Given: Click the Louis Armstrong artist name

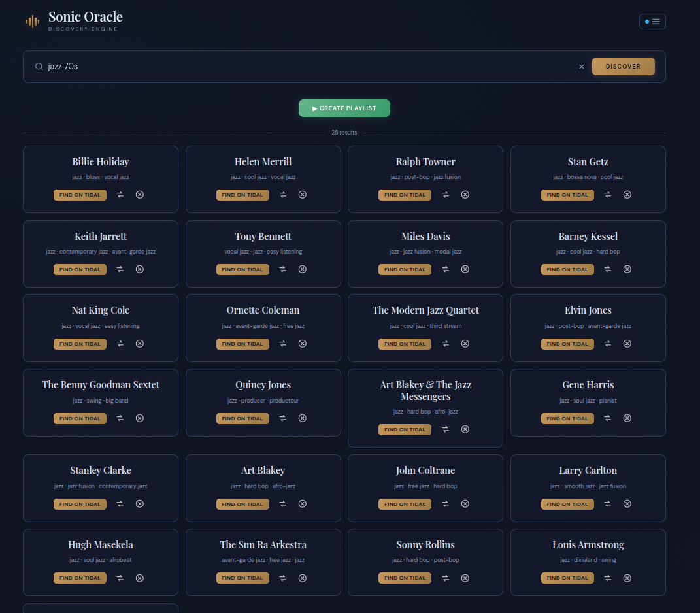Looking at the screenshot, I should pyautogui.click(x=588, y=544).
